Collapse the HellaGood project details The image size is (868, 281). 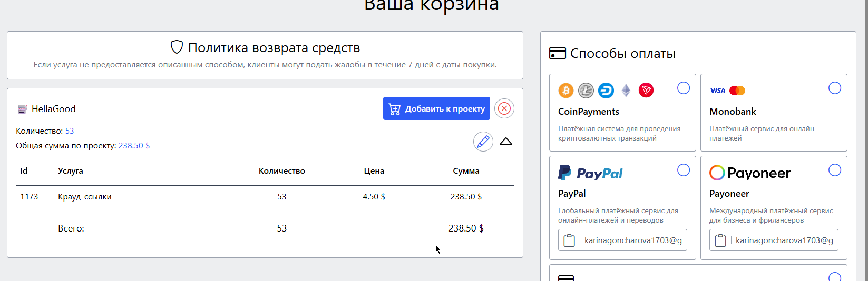(506, 142)
